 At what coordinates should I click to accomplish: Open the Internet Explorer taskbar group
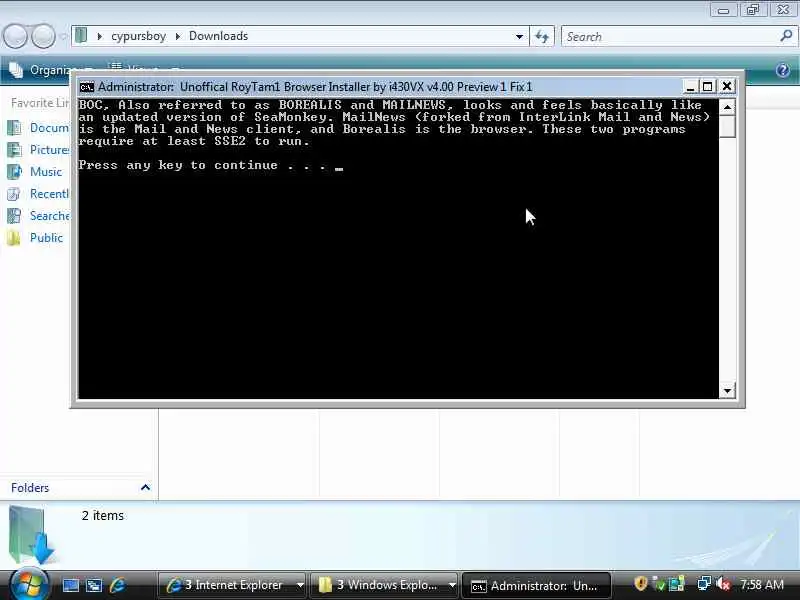click(226, 585)
